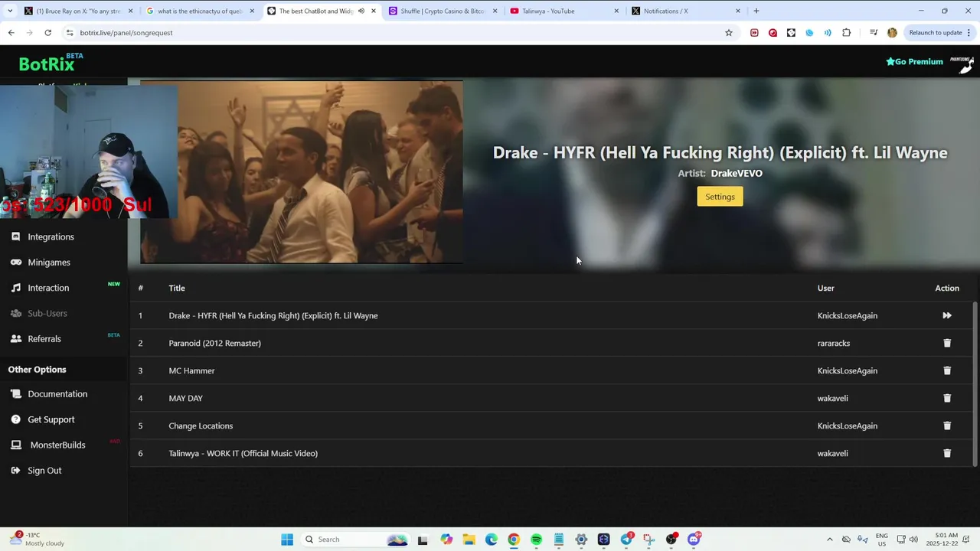Screen dimensions: 980x551
Task: Trash the Change Locations queue entry
Action: click(x=947, y=425)
